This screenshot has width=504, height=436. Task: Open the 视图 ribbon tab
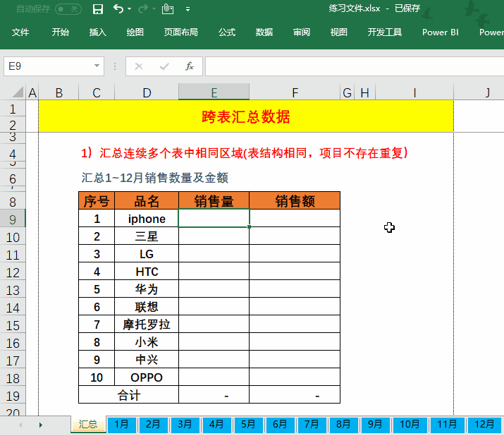[339, 32]
